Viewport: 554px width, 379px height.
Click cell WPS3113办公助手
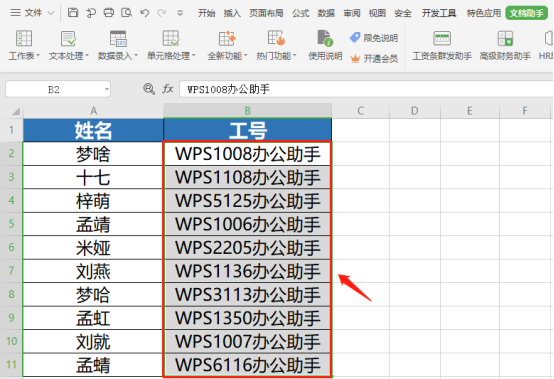tap(247, 294)
